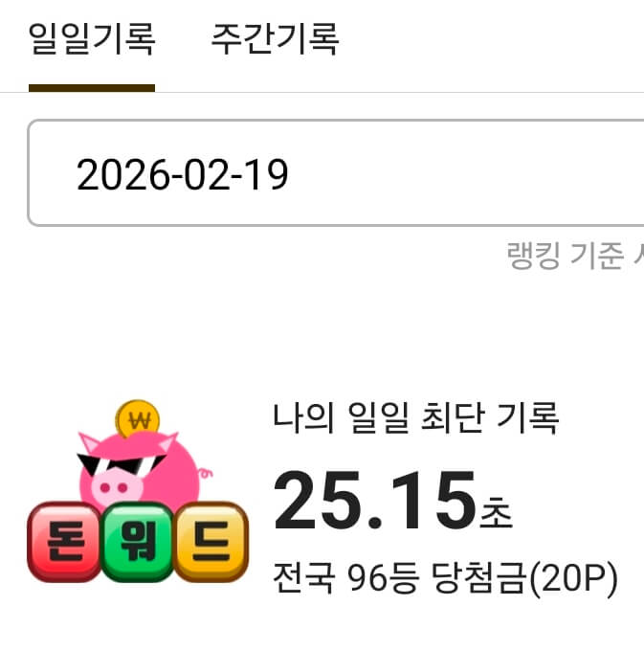Click the pig's curly tail
The image size is (644, 650).
tap(206, 473)
